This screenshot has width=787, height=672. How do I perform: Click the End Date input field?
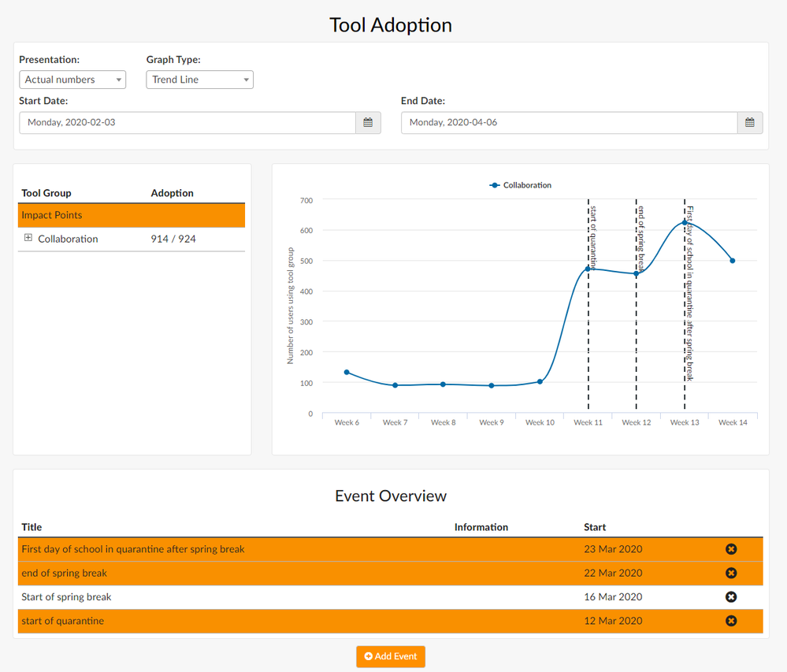click(x=569, y=123)
